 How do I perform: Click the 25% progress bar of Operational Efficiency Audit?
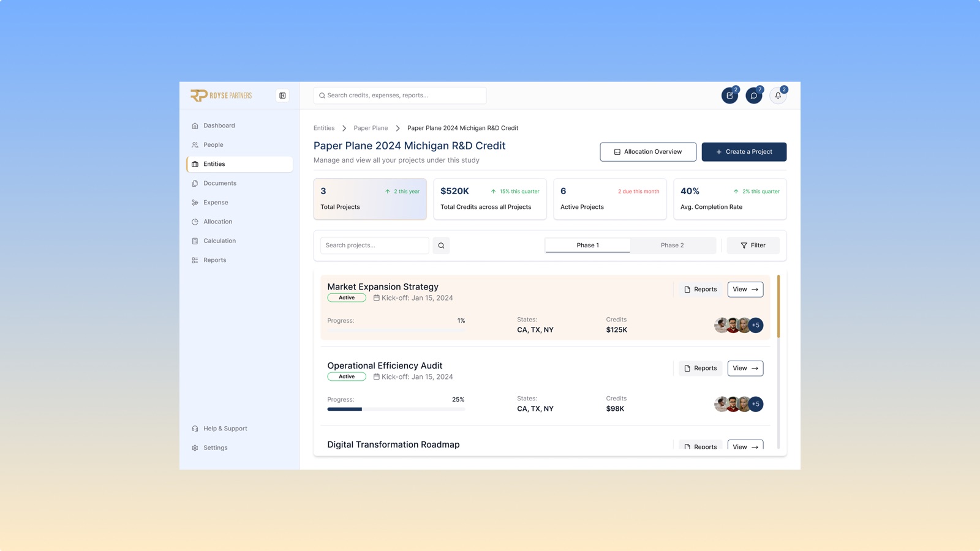point(396,409)
